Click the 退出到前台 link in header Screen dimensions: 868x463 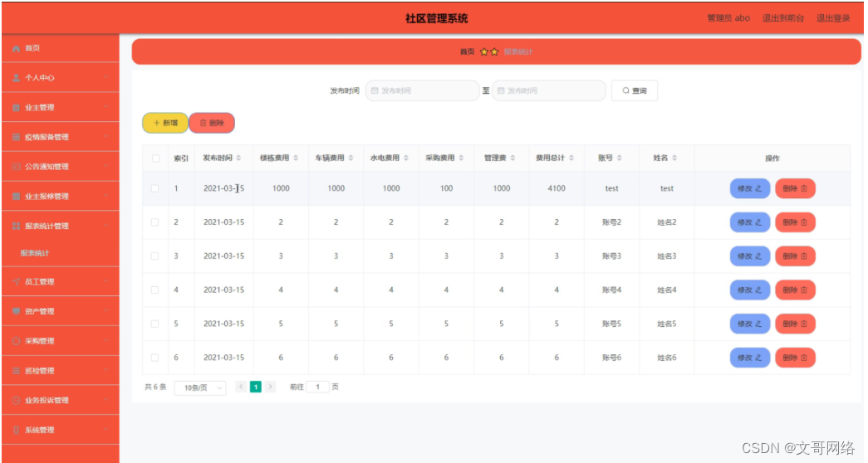coord(782,18)
